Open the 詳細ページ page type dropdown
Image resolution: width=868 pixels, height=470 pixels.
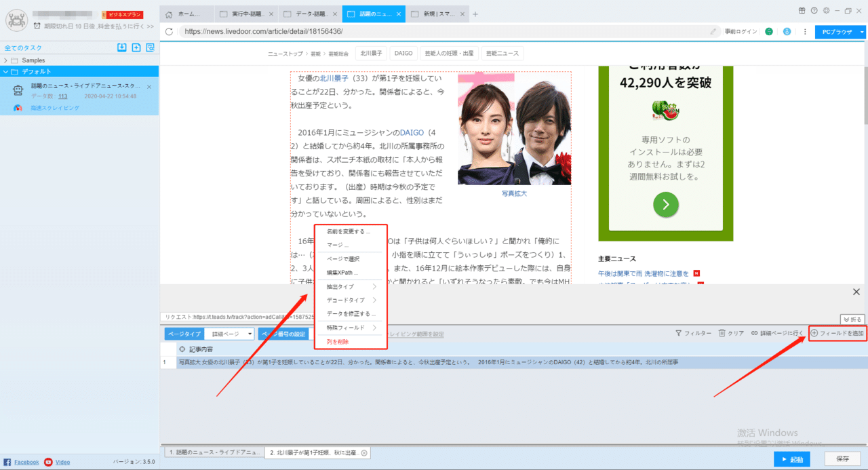pyautogui.click(x=231, y=334)
